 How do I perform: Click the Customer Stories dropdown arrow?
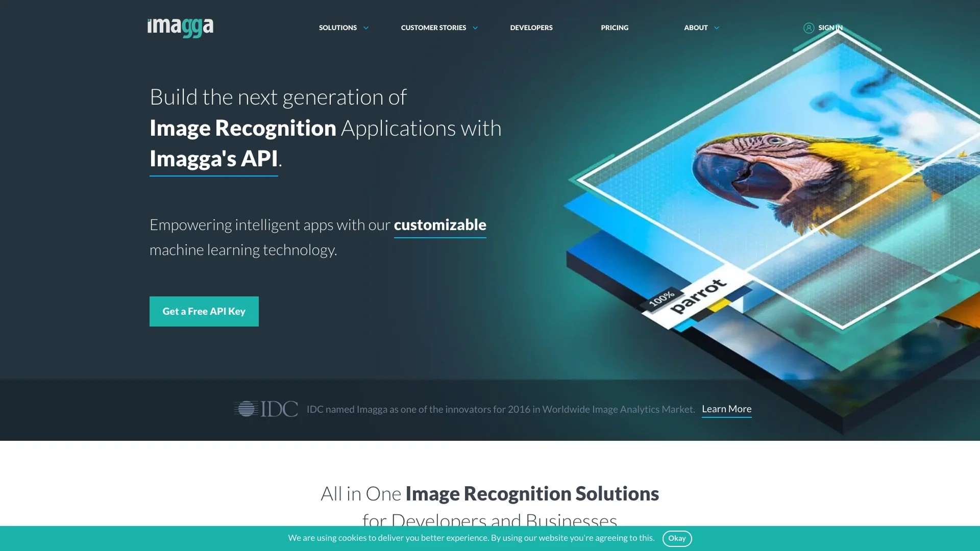tap(476, 28)
